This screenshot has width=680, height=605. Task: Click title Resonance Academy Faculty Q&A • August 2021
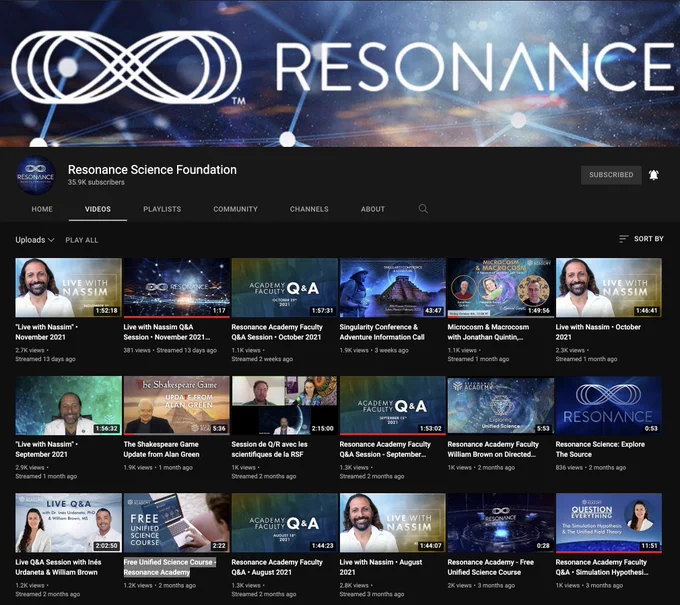point(277,567)
